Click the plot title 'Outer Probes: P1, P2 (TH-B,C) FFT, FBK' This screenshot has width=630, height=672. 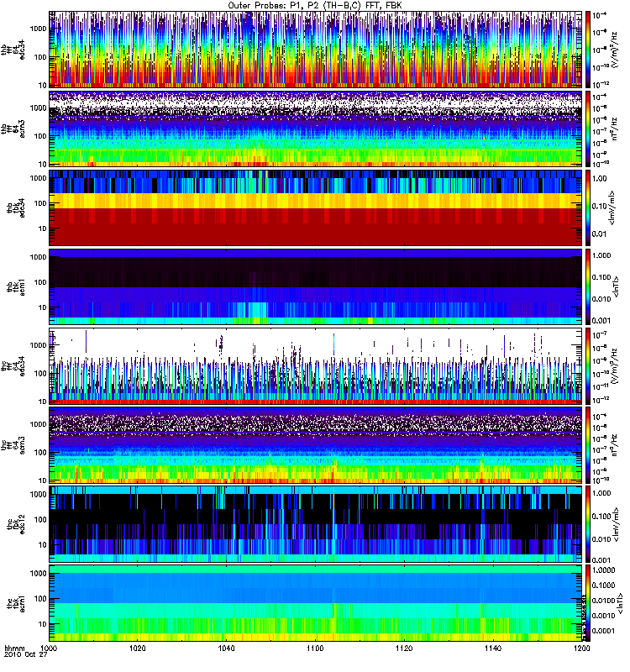[x=315, y=6]
